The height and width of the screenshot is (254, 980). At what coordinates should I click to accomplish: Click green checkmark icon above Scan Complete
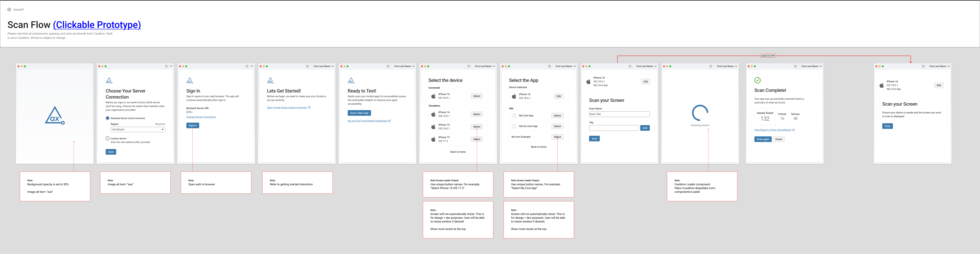click(758, 80)
